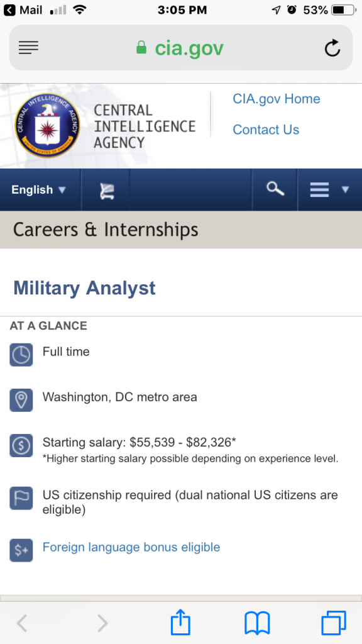The width and height of the screenshot is (362, 644).
Task: Open the CIA.gov Home link
Action: (x=277, y=99)
